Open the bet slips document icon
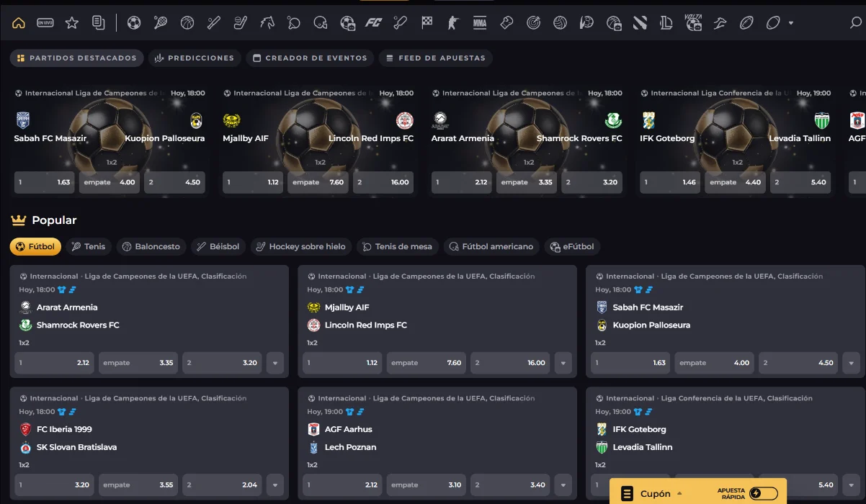The image size is (866, 504). click(99, 23)
